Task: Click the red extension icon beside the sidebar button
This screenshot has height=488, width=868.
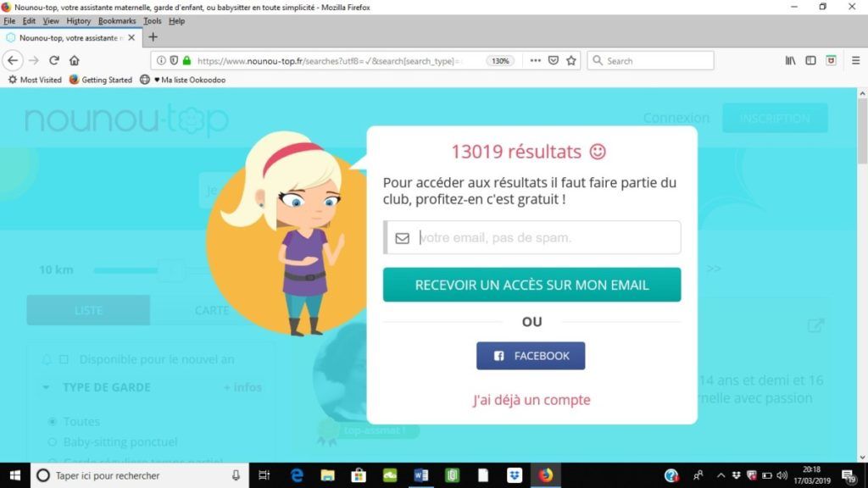Action: (831, 60)
